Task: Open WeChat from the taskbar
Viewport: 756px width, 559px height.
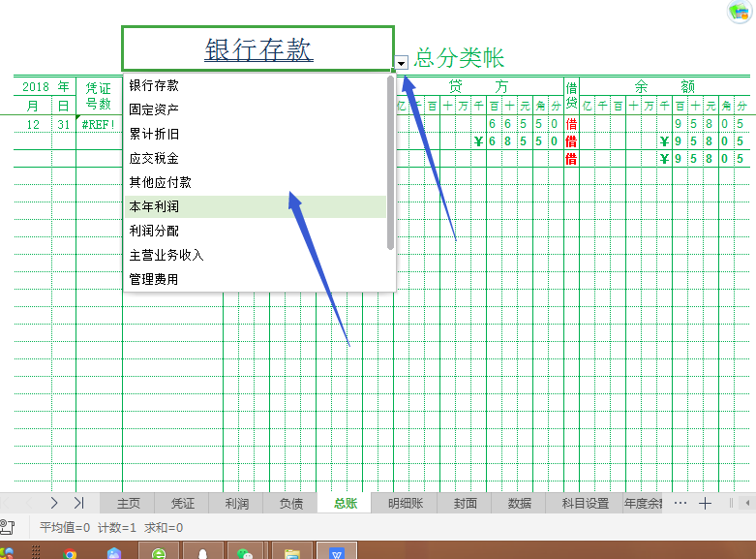Action: click(245, 552)
